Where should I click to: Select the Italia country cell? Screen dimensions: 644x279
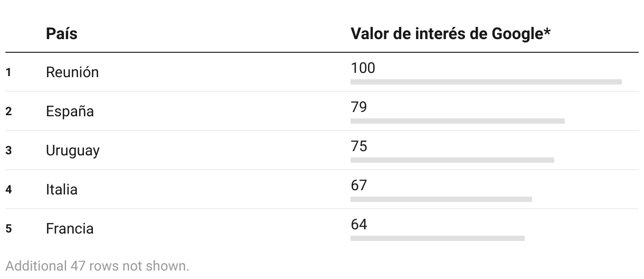62,189
